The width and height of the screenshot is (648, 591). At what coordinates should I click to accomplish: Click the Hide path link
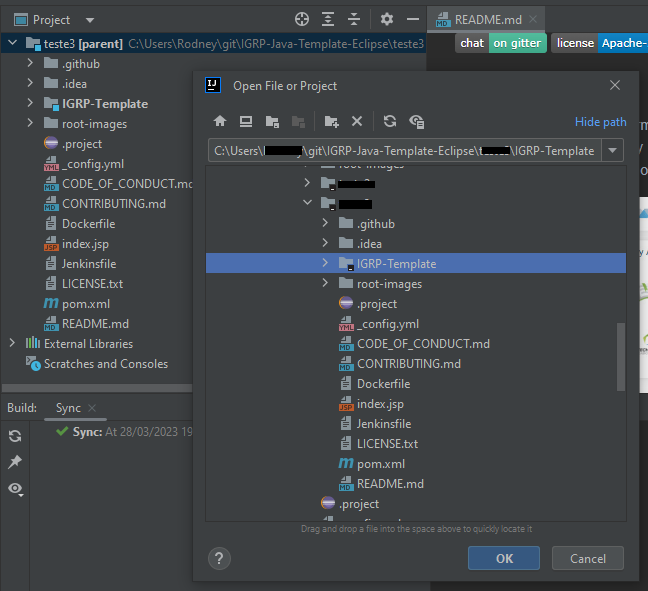pos(600,122)
